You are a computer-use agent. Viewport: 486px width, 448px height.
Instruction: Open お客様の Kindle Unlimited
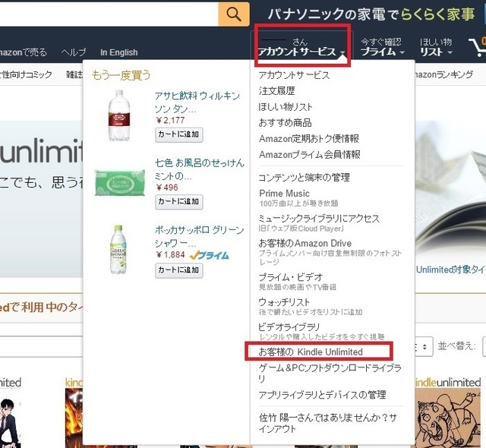pyautogui.click(x=311, y=352)
